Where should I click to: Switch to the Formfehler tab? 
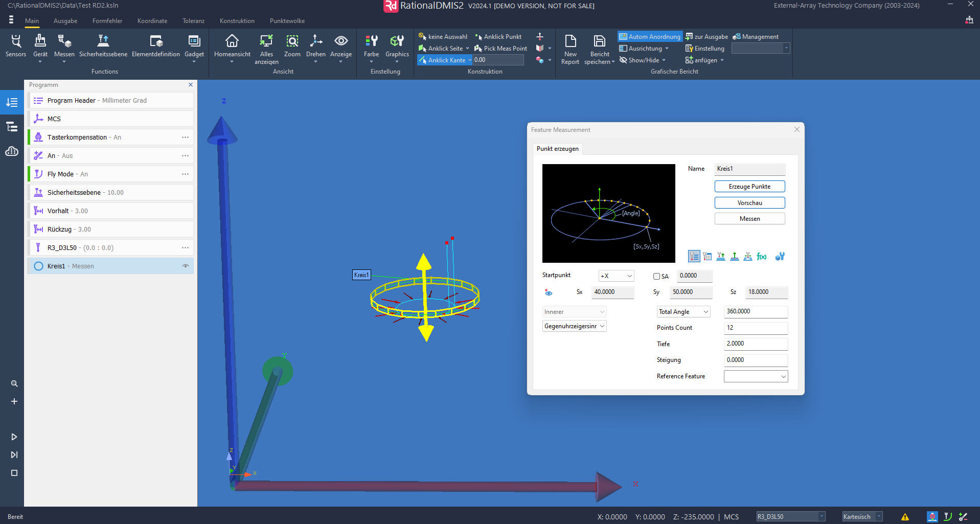(107, 21)
